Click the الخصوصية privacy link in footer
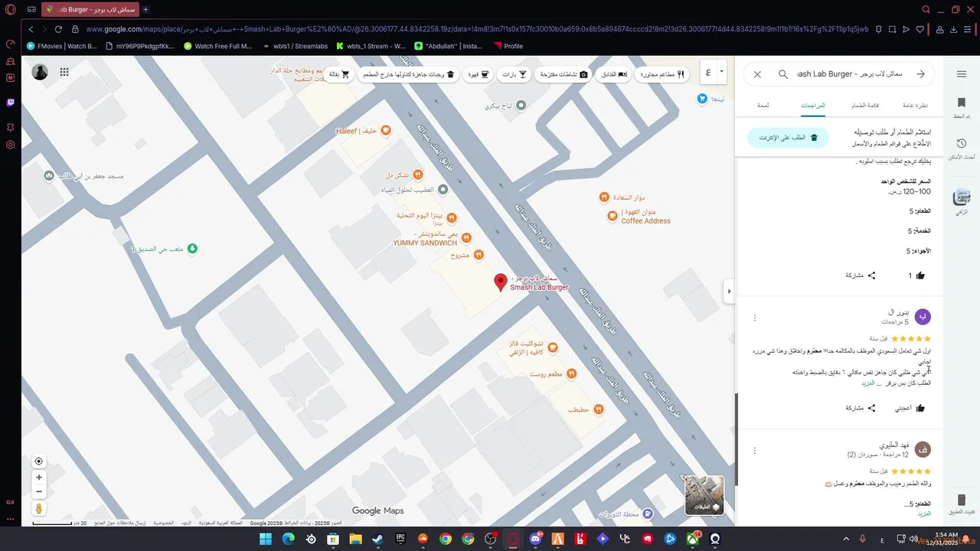Image resolution: width=980 pixels, height=551 pixels. (163, 523)
